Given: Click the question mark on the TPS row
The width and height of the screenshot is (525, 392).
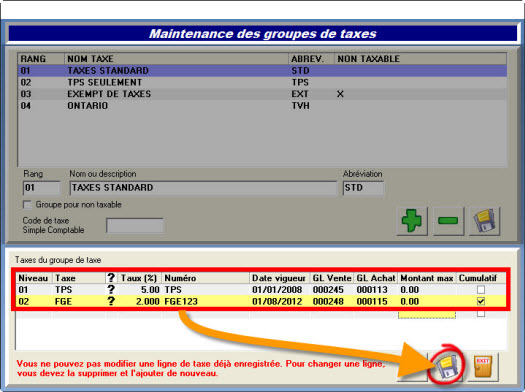Looking at the screenshot, I should tap(111, 289).
